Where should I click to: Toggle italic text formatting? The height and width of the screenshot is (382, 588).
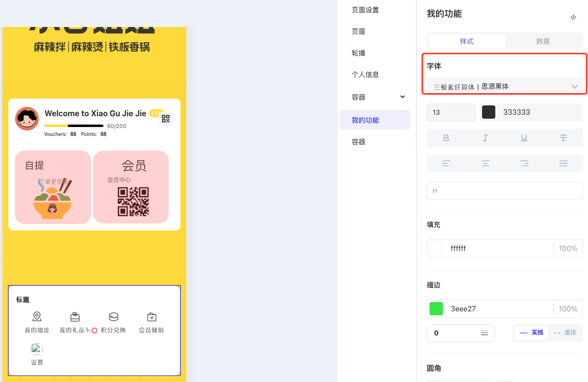click(485, 138)
